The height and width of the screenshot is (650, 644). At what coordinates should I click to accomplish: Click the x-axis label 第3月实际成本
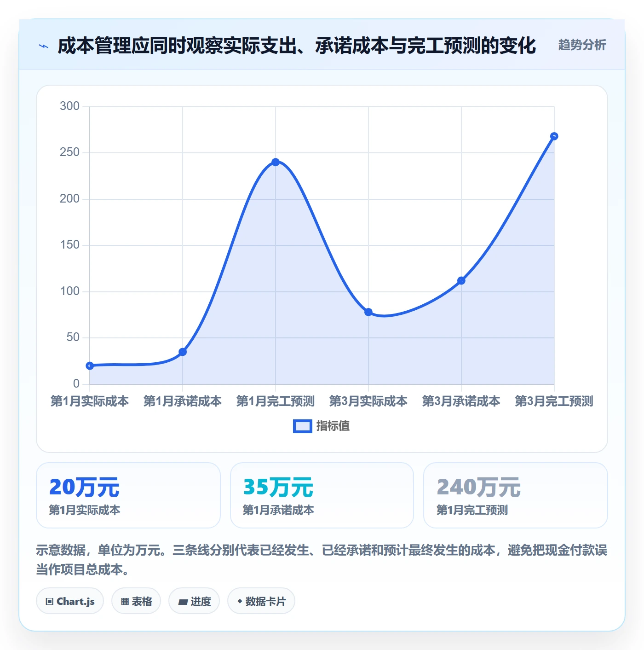tap(368, 401)
